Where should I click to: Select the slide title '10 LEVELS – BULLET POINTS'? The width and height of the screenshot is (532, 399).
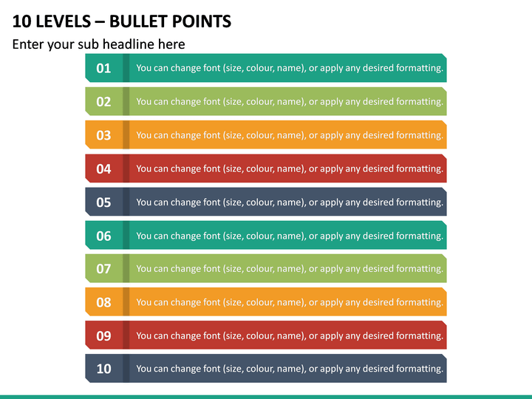121,21
